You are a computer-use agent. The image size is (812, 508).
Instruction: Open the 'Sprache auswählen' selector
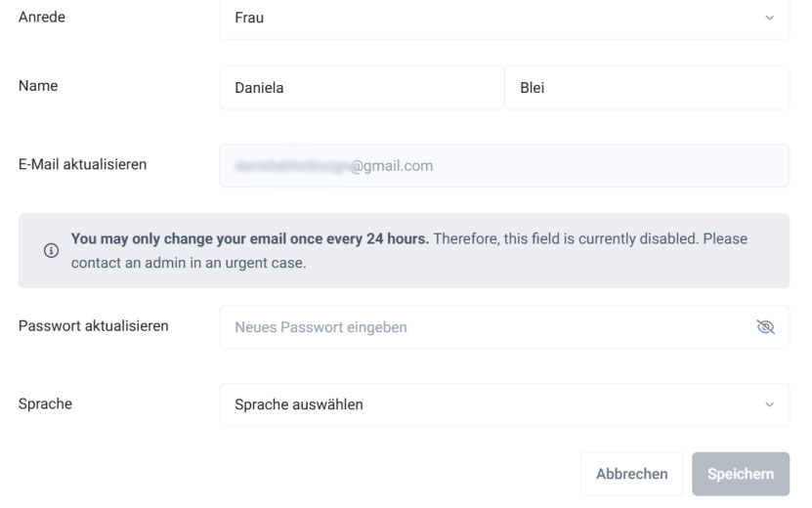[x=489, y=404]
